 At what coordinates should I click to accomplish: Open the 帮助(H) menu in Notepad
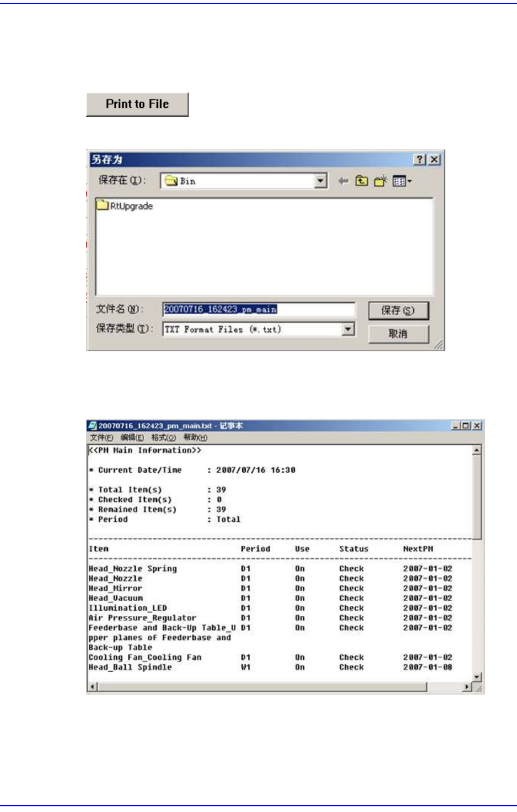point(195,437)
